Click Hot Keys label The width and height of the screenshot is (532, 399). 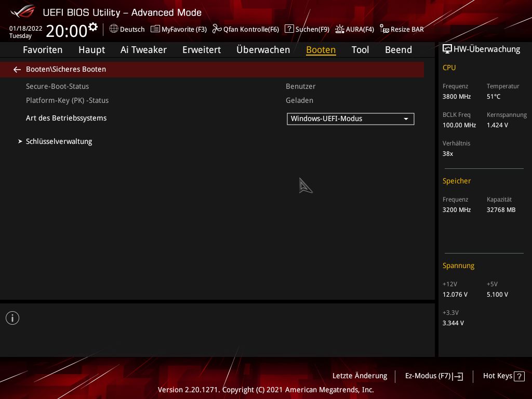point(498,376)
